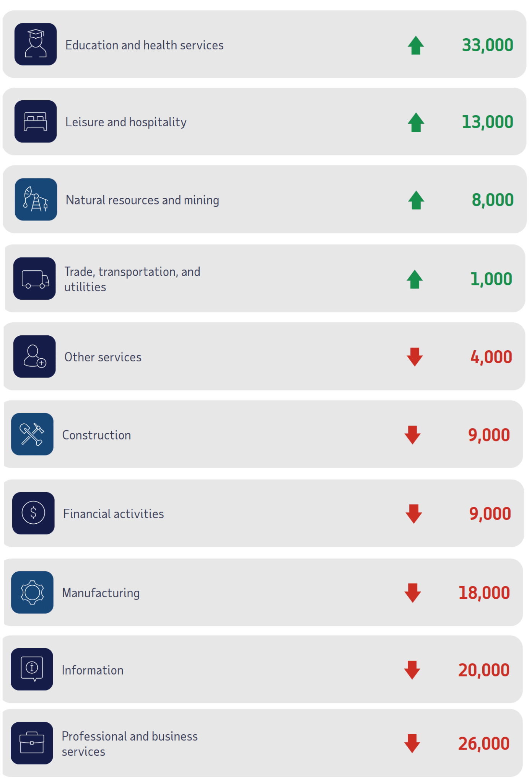Click the gear Manufacturing icon

32,593
